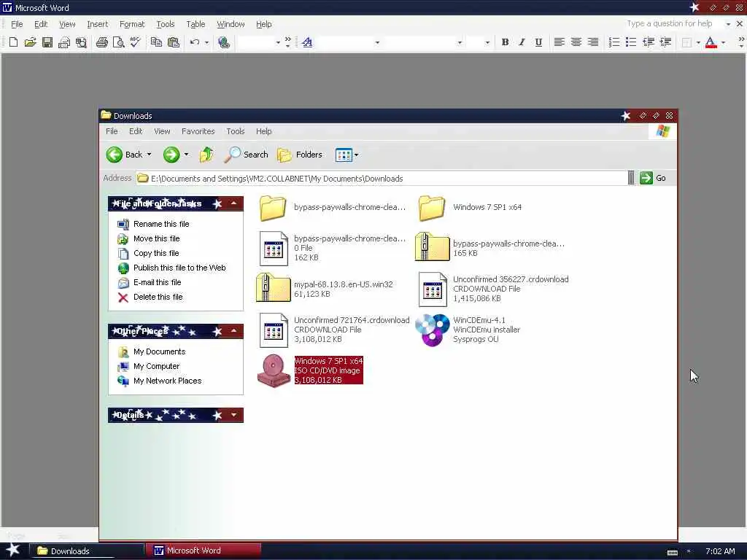Viewport: 747px width, 560px height.
Task: Open the Font size dropdown
Action: (x=487, y=42)
